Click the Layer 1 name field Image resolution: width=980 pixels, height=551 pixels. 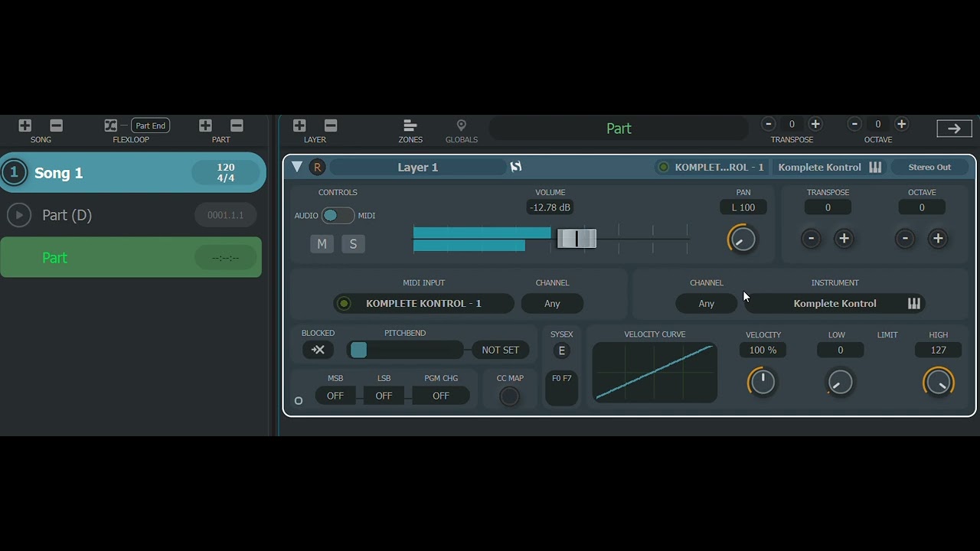click(x=418, y=167)
